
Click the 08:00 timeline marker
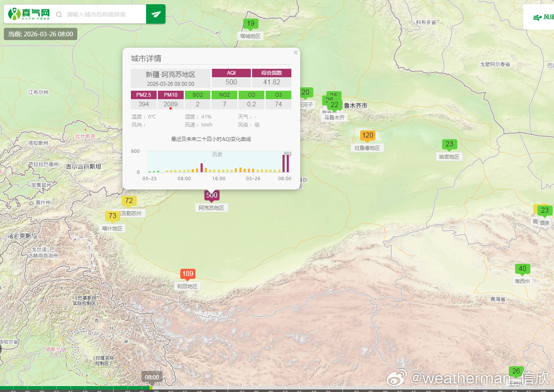point(152,377)
